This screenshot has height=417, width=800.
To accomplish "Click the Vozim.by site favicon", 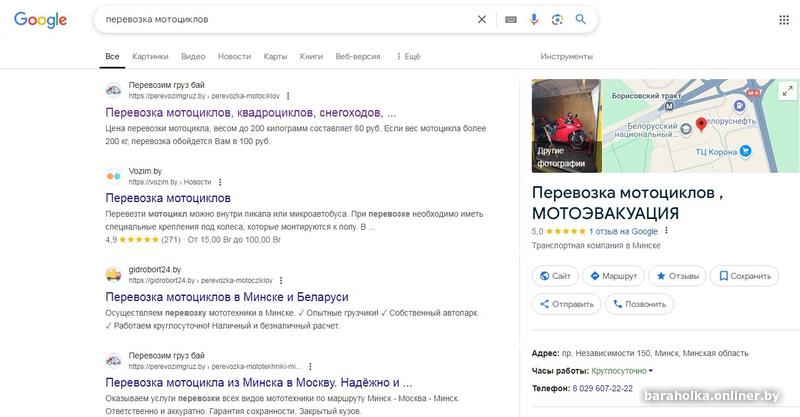I will tap(113, 176).
